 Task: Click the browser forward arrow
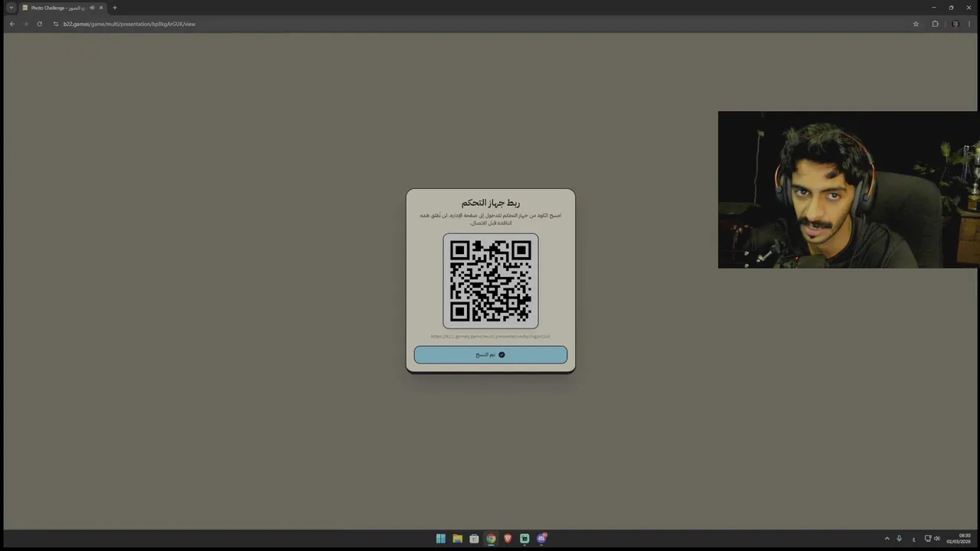tap(25, 24)
